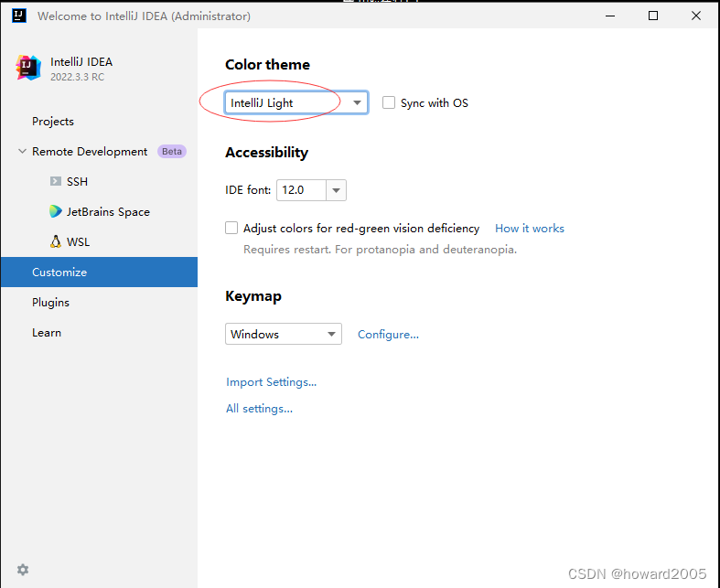Click the version text 2022.3.3 RC

(77, 77)
